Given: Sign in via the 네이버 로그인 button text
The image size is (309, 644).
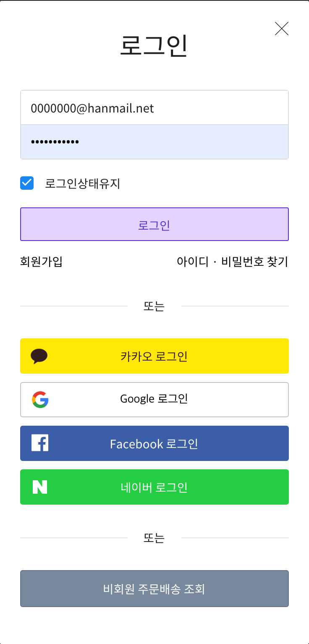Looking at the screenshot, I should pos(154,487).
